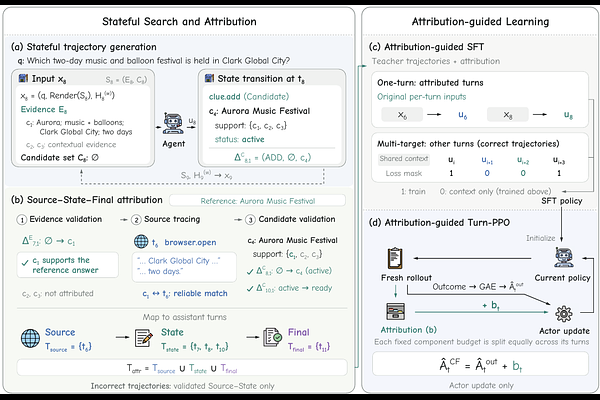Click 'Outcome → GAE → Â' text
This screenshot has height=400, width=600.
(478, 287)
